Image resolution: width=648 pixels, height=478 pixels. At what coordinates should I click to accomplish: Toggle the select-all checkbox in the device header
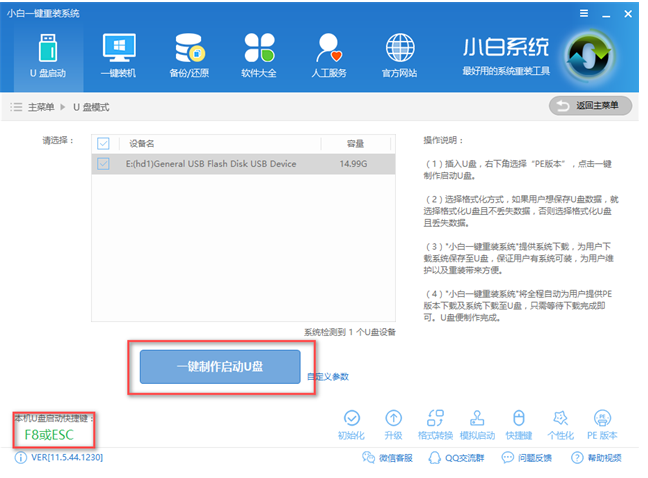(103, 143)
